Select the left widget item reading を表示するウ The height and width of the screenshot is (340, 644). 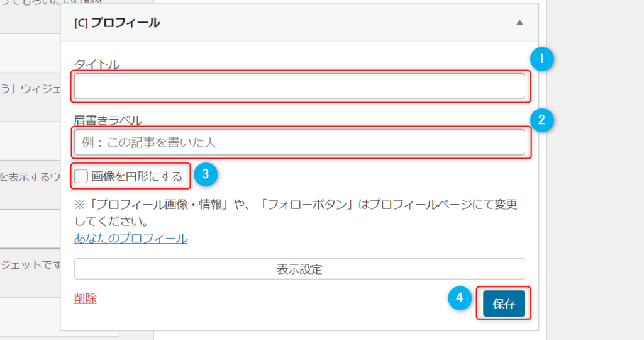[x=30, y=184]
